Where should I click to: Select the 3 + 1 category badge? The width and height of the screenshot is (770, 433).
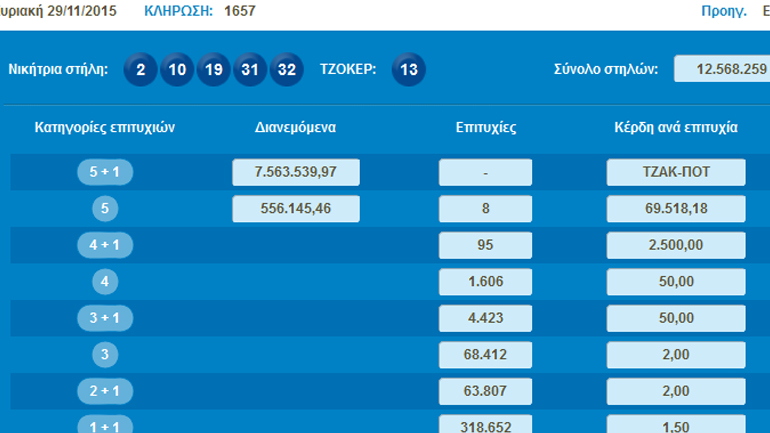pos(105,317)
